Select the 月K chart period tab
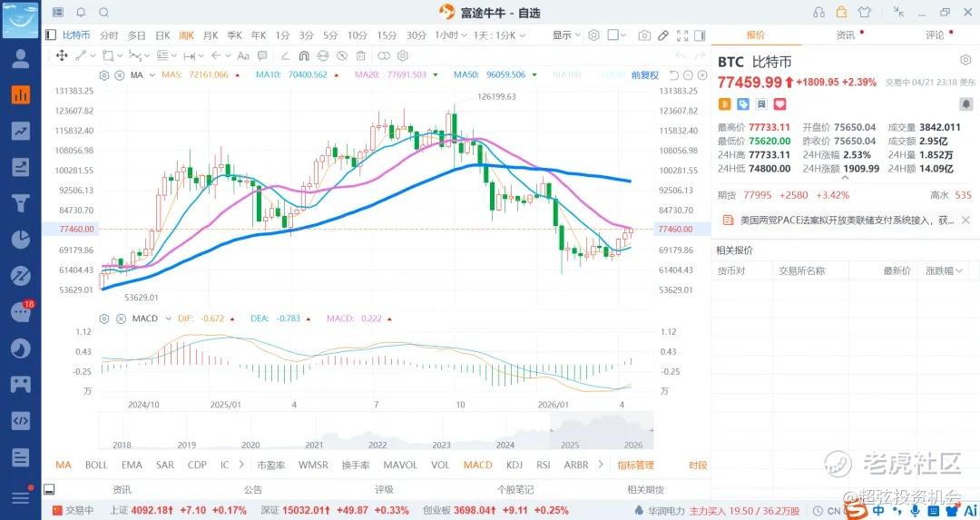 [x=211, y=35]
